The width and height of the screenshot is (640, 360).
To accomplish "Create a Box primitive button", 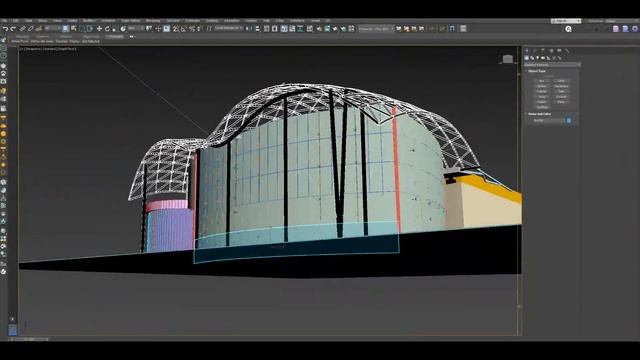I will pos(542,81).
